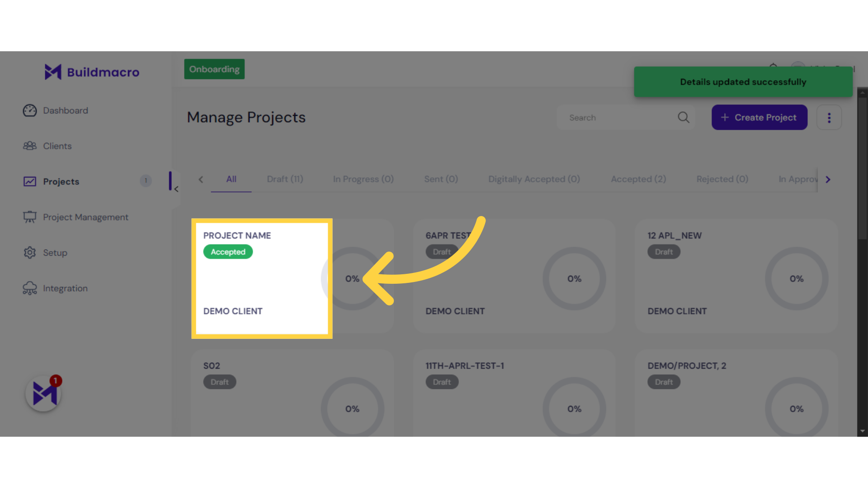The height and width of the screenshot is (488, 868).
Task: Click the Integration cloud icon
Action: [x=30, y=288]
